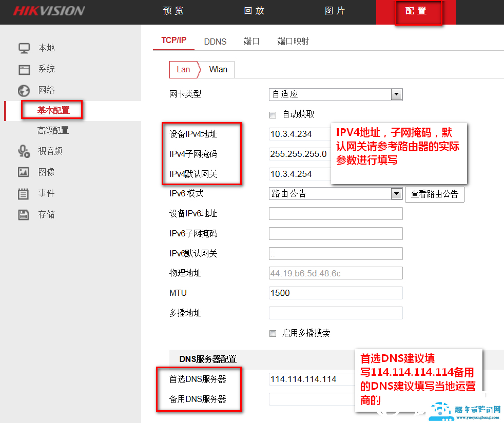Open 高级配置 in the sidebar
Viewport: 504px width, 423px height.
53,130
